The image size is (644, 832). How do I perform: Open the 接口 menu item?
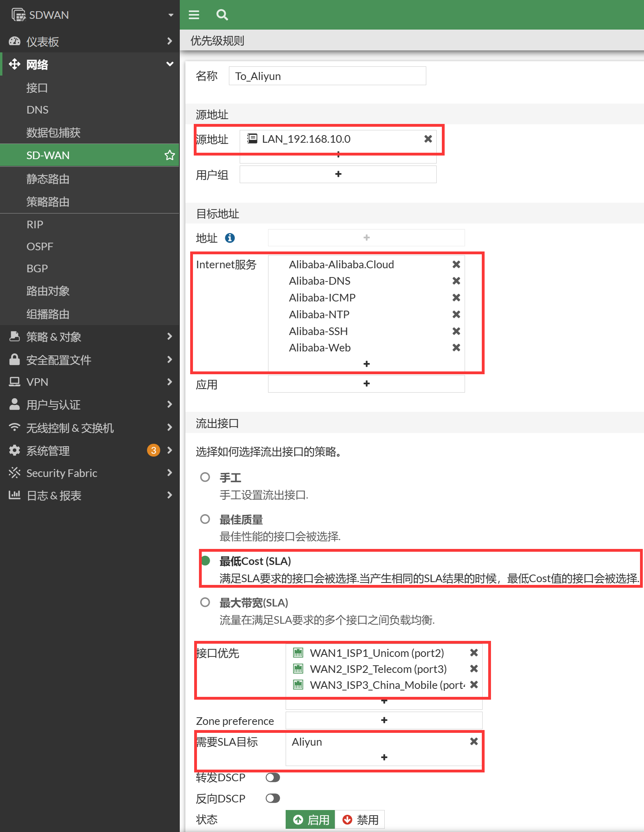(x=37, y=88)
